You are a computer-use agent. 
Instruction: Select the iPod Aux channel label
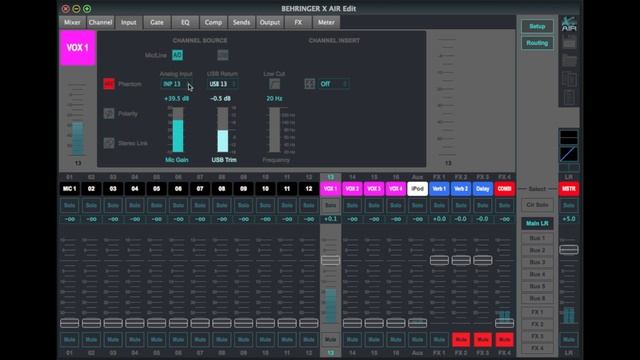point(417,189)
